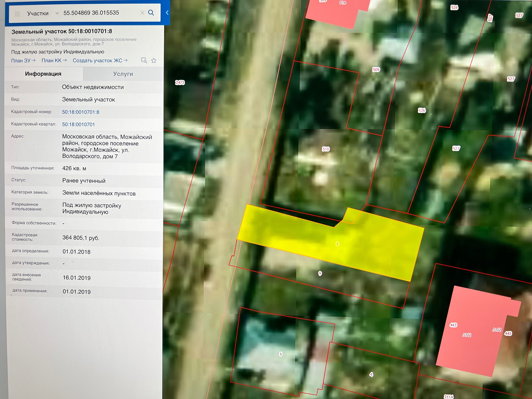Click parcel marker 9 on map
The width and height of the screenshot is (532, 399).
coord(320,273)
